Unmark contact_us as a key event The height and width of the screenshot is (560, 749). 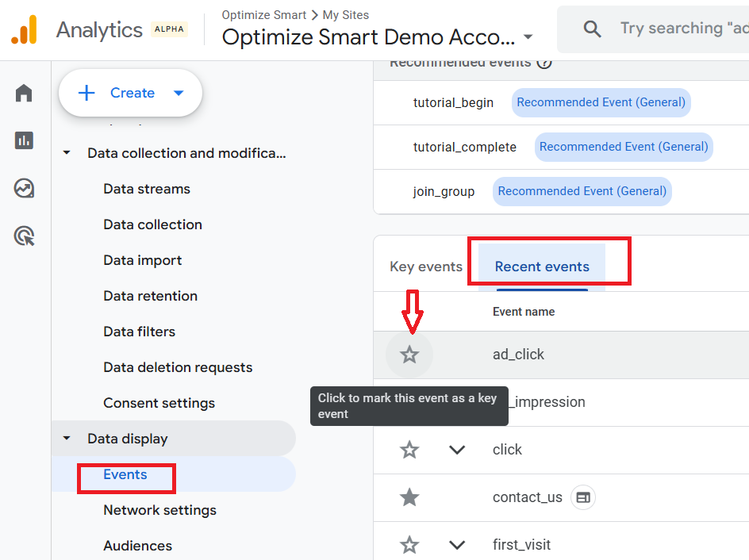coord(409,497)
